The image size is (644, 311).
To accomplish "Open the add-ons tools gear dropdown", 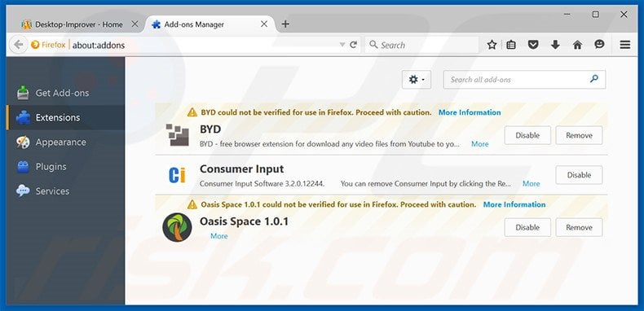I will pyautogui.click(x=417, y=80).
